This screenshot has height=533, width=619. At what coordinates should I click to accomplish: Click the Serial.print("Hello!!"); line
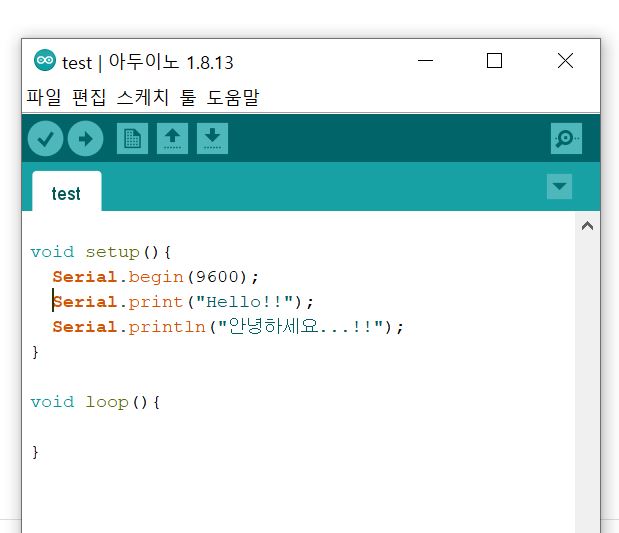183,302
